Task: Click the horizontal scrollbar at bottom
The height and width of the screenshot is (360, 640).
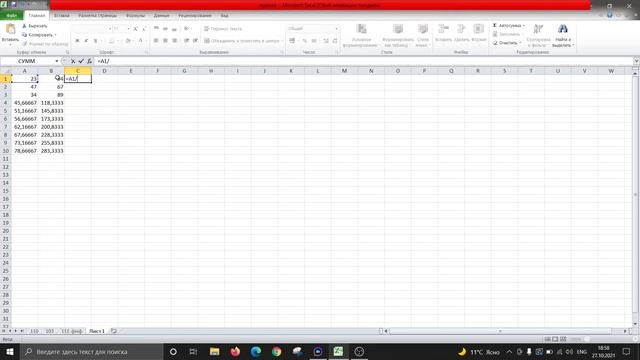Action: 500,331
